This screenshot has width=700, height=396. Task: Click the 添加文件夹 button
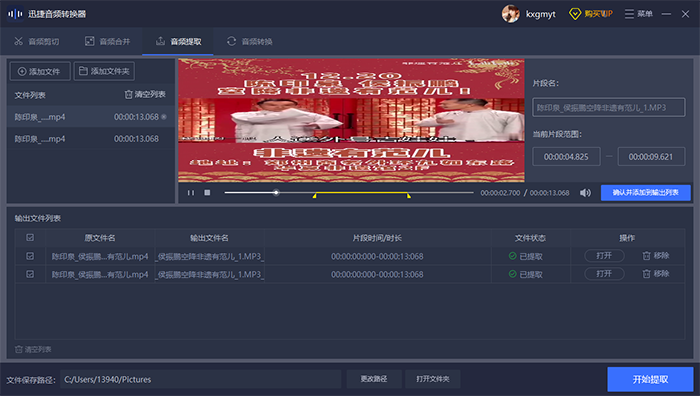pos(104,71)
